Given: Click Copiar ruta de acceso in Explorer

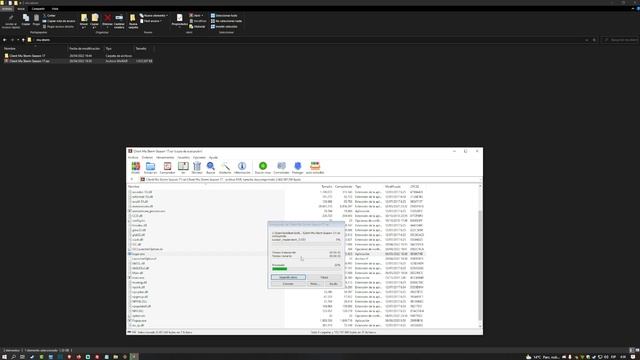Looking at the screenshot, I should 59,21.
